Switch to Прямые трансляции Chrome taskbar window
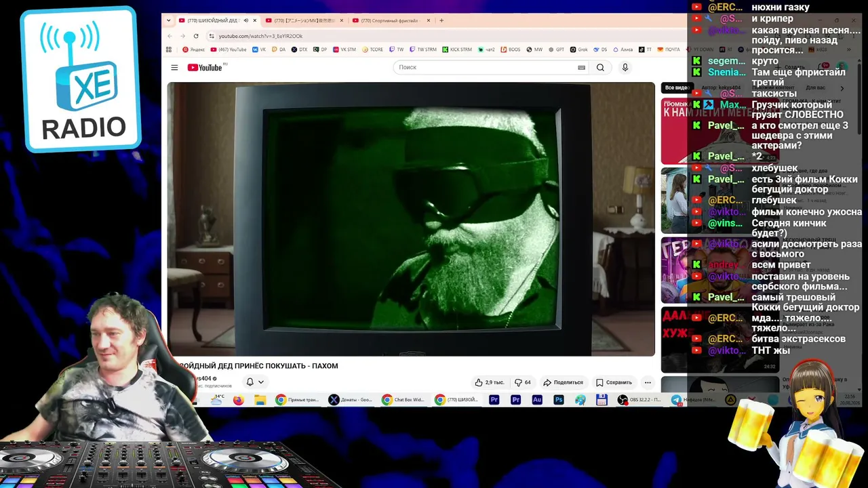Screen dimensions: 868x488 [x=298, y=400]
